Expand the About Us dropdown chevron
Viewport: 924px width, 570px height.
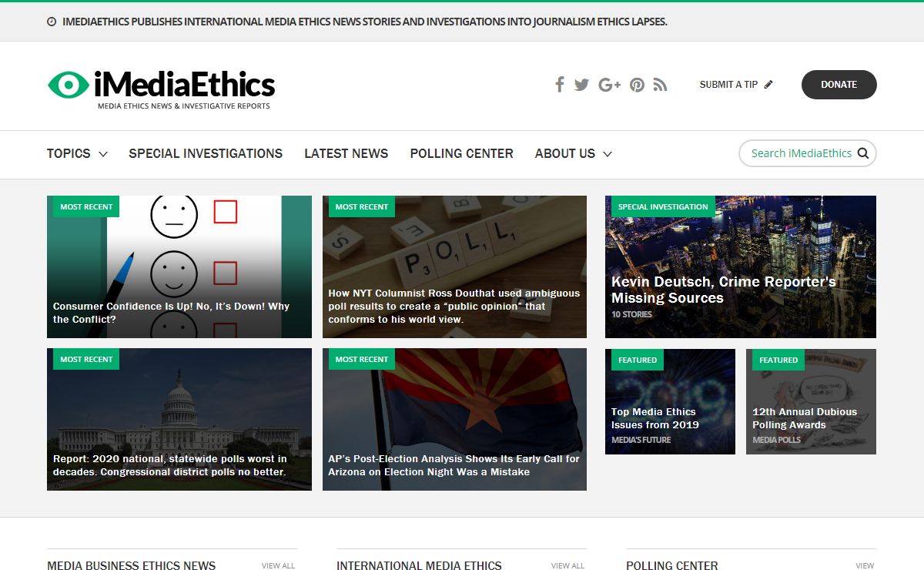[x=608, y=154]
